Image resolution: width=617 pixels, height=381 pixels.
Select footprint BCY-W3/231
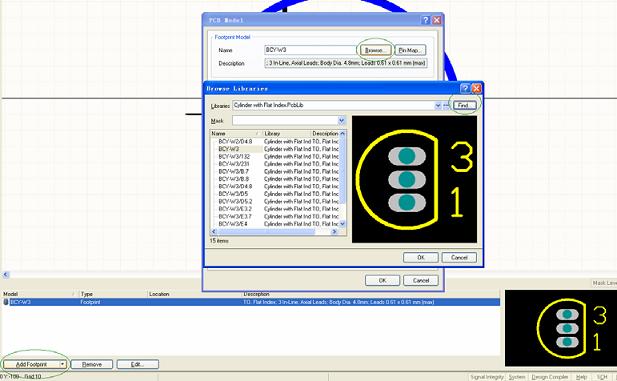(234, 164)
